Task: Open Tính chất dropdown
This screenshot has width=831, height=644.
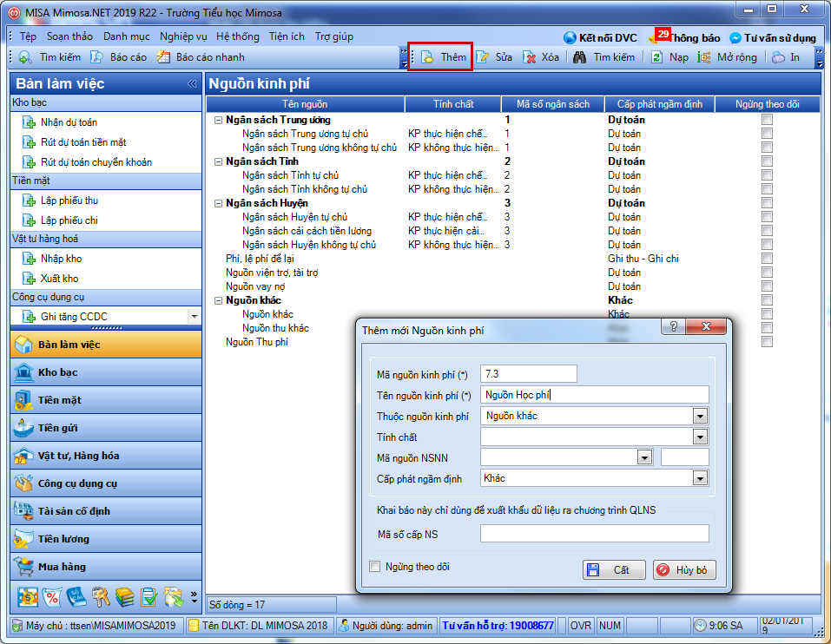Action: click(x=700, y=437)
